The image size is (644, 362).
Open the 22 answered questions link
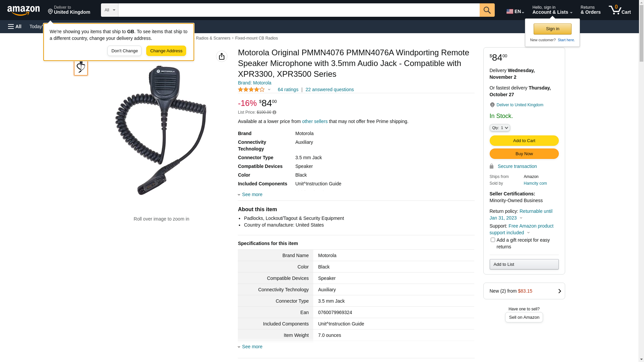coord(329,90)
